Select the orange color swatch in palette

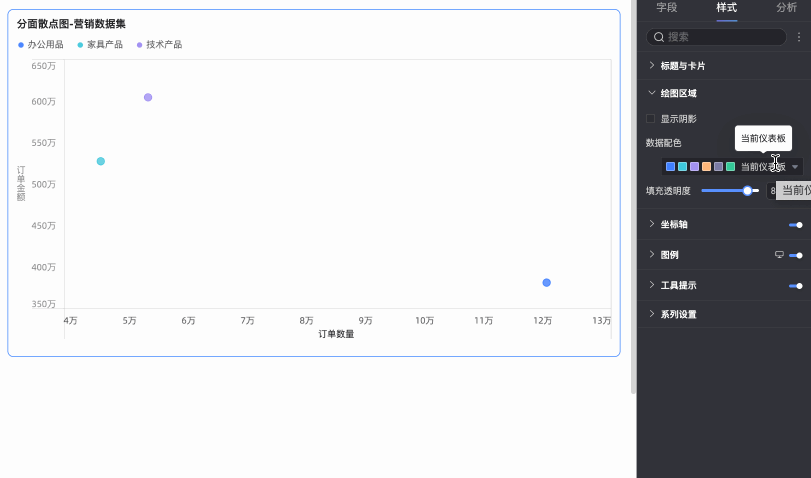[707, 167]
